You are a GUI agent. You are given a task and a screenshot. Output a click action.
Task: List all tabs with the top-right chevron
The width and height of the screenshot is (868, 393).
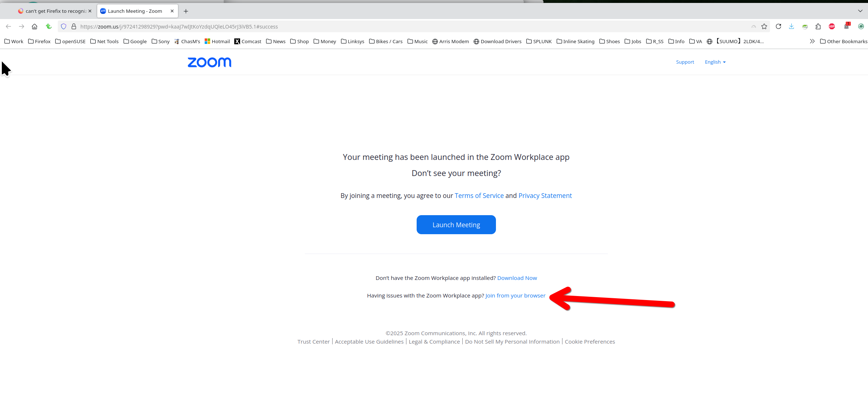(860, 11)
